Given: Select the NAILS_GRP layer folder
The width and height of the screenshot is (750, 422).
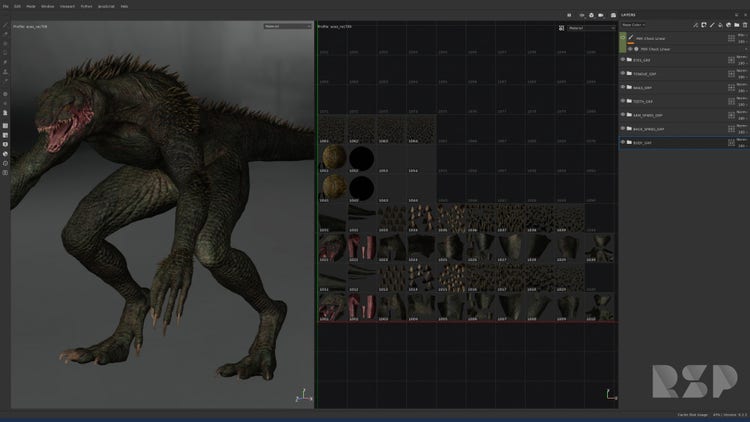Looking at the screenshot, I should (x=645, y=88).
